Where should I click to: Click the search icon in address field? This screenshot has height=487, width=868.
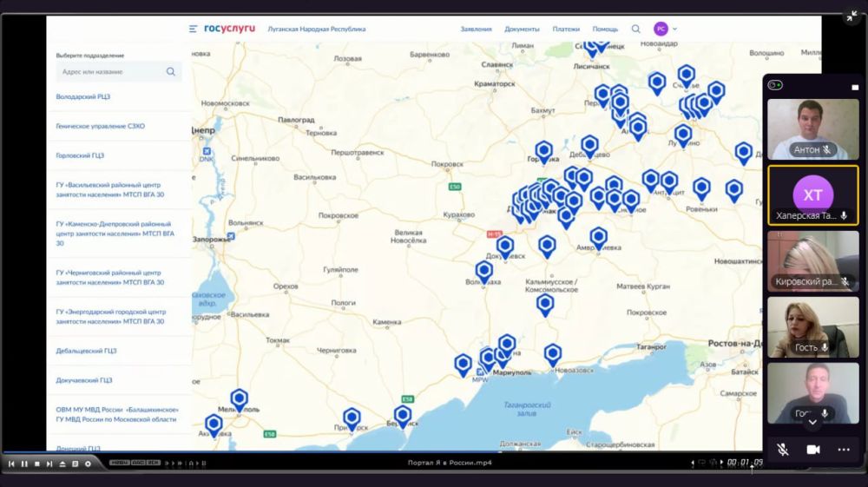[171, 72]
